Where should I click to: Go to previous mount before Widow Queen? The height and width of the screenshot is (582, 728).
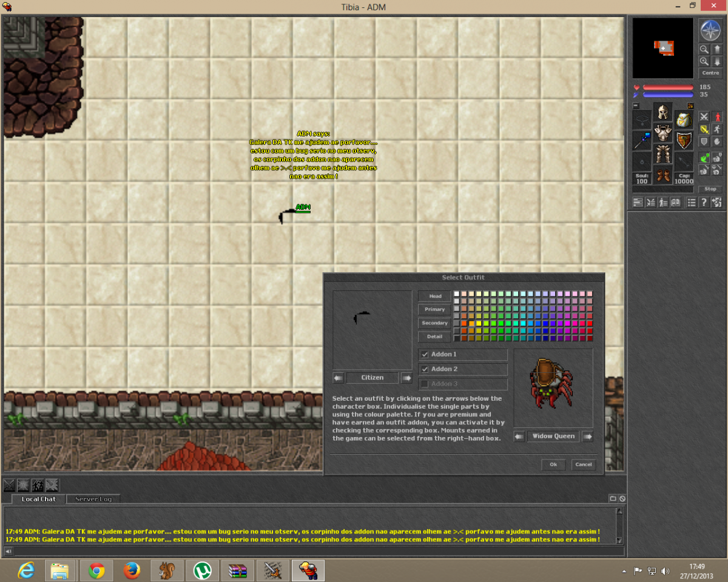pyautogui.click(x=519, y=436)
